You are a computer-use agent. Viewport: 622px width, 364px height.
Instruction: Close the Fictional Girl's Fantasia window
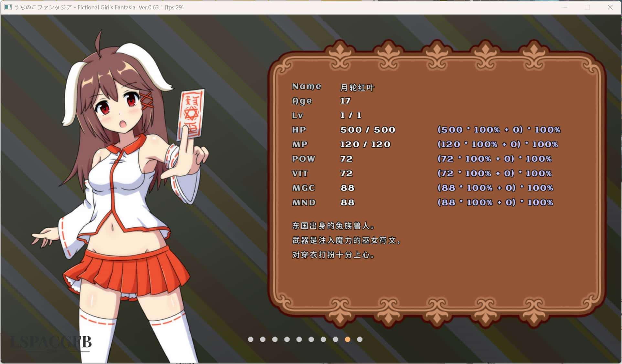pyautogui.click(x=610, y=7)
